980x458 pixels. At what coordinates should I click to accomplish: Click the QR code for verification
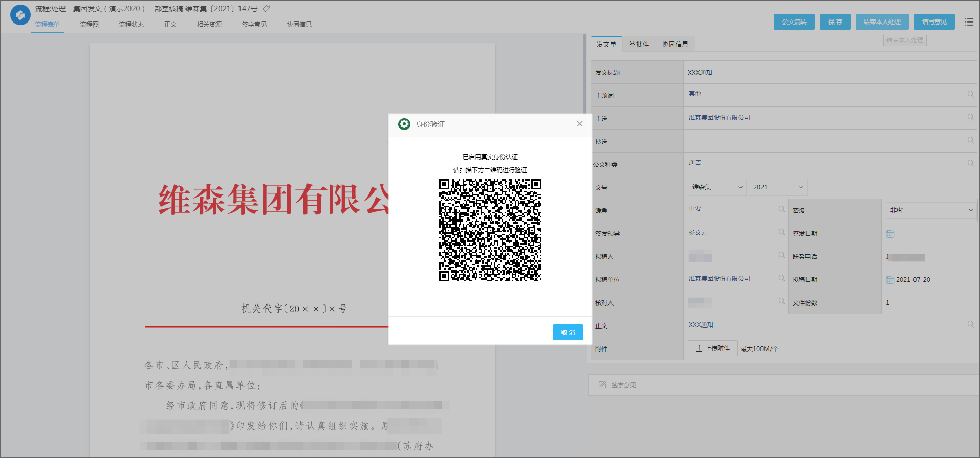(490, 230)
